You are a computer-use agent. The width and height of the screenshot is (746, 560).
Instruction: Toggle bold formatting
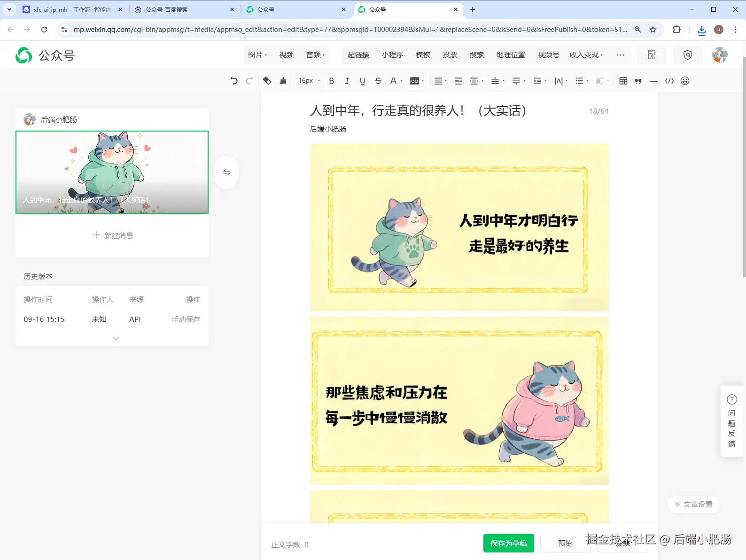click(x=332, y=81)
